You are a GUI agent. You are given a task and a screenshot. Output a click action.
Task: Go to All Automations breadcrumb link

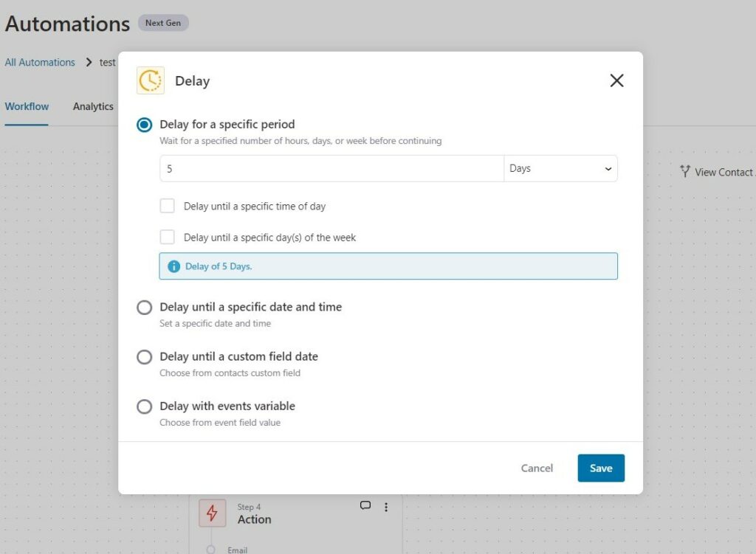click(x=40, y=63)
